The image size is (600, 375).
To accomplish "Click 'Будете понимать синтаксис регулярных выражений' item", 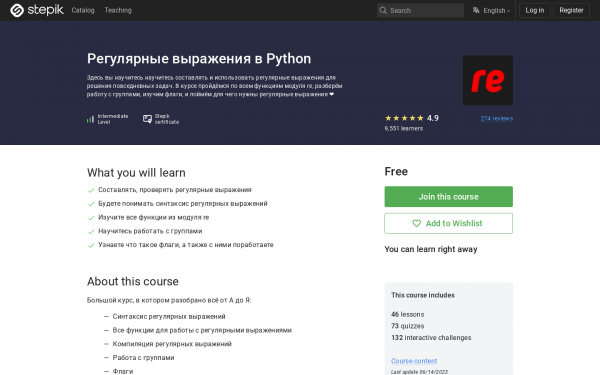I will [x=183, y=204].
